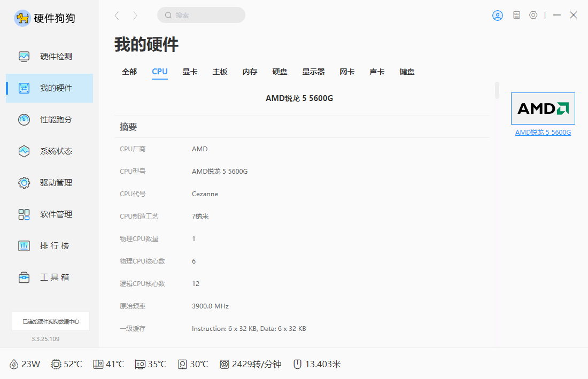Switch to the 声卡 tab
This screenshot has height=379, width=588.
pyautogui.click(x=377, y=72)
